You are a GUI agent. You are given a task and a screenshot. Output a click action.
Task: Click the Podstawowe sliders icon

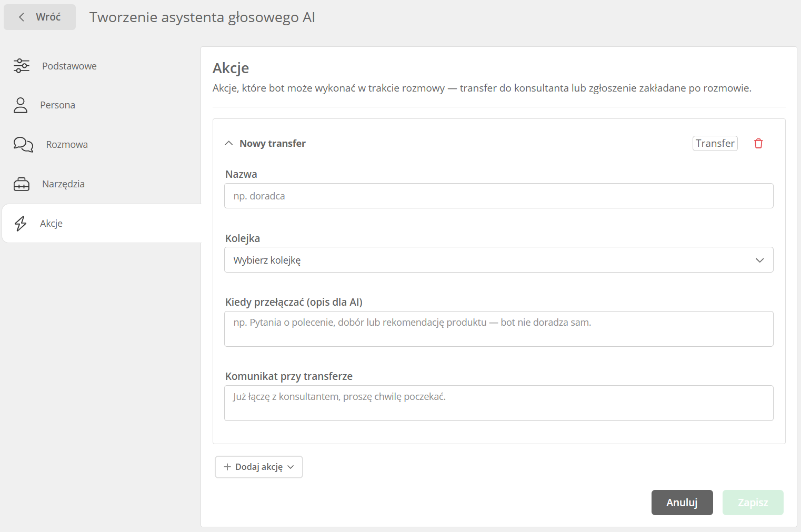pos(22,66)
